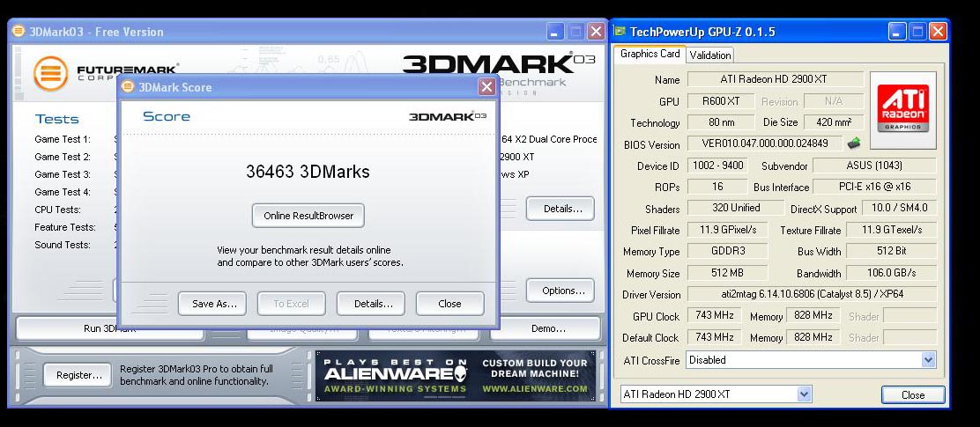This screenshot has width=980, height=427.
Task: Click Close in the Score dialog
Action: [450, 304]
